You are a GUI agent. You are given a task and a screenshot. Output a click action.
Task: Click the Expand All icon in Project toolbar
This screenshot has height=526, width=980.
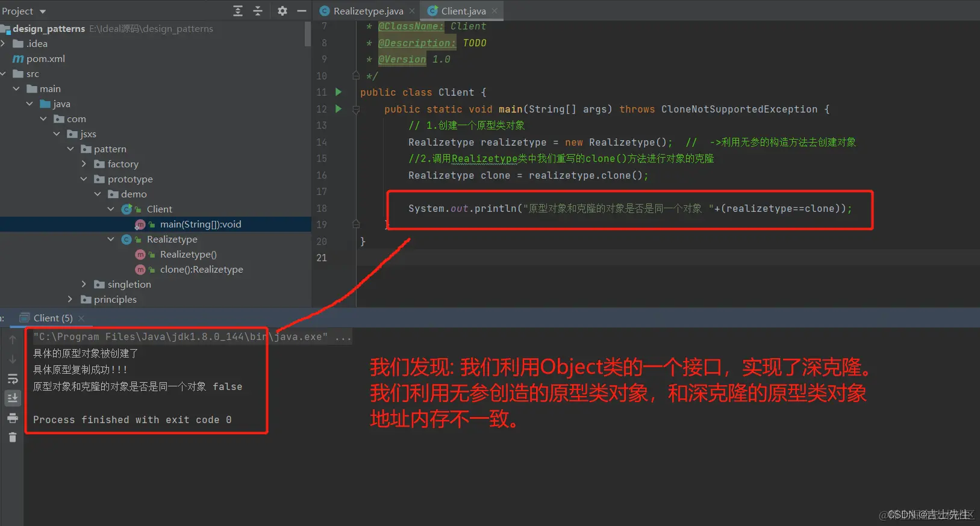(238, 11)
